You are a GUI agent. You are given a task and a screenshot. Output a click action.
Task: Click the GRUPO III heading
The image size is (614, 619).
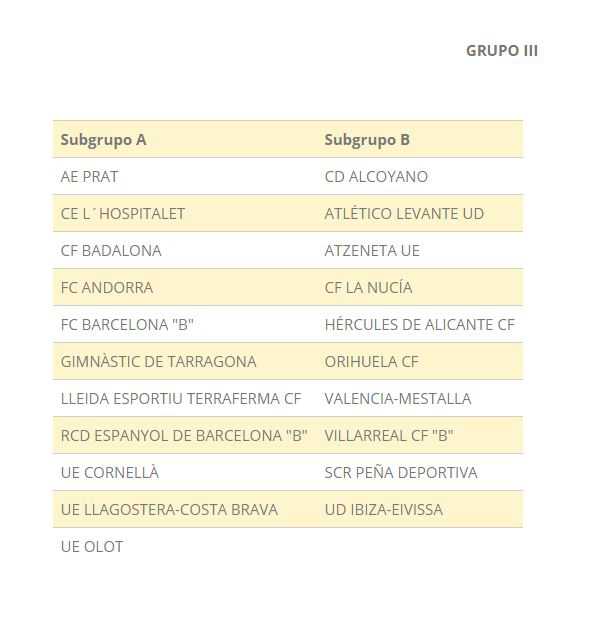click(x=501, y=51)
